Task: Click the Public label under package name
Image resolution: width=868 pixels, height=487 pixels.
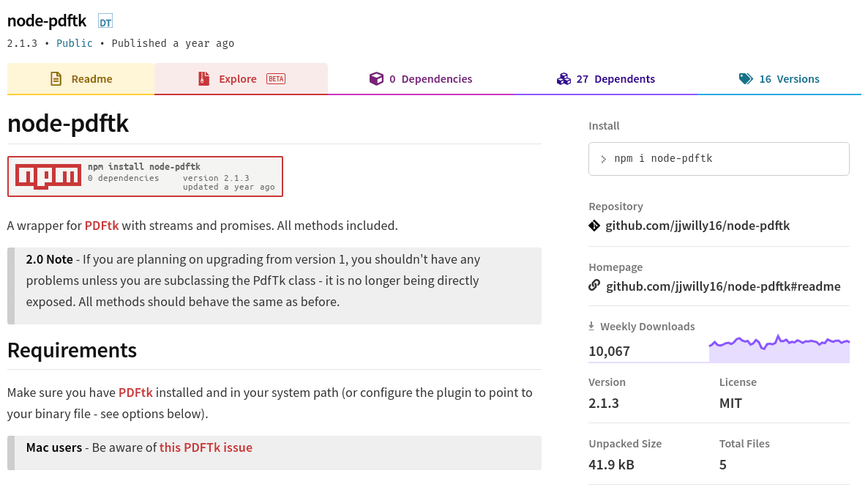Action: (x=74, y=43)
